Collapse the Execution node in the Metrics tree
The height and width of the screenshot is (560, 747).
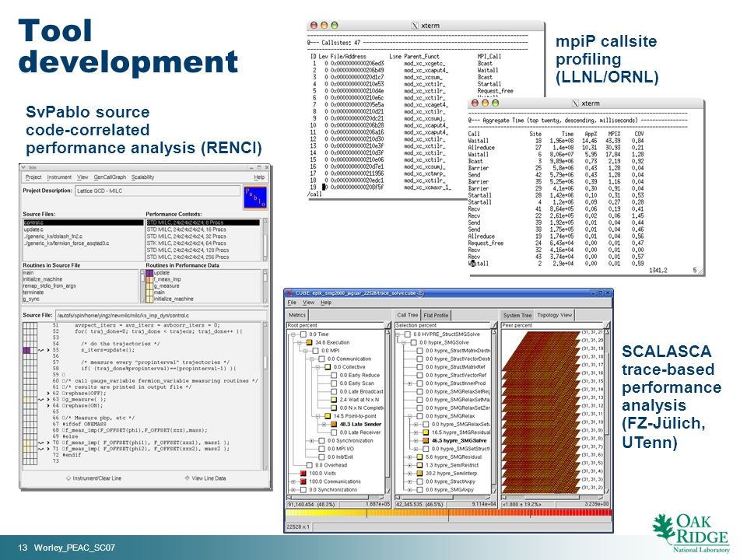tap(299, 342)
